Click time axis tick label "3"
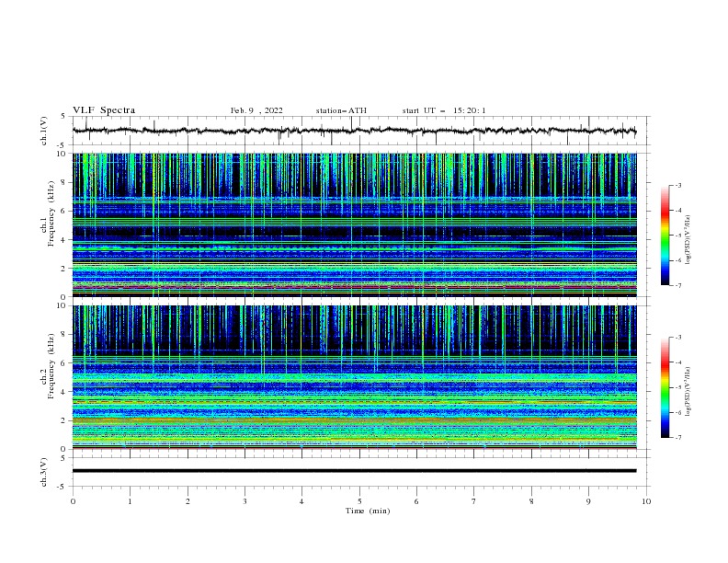The width and height of the screenshot is (728, 563). coord(245,501)
